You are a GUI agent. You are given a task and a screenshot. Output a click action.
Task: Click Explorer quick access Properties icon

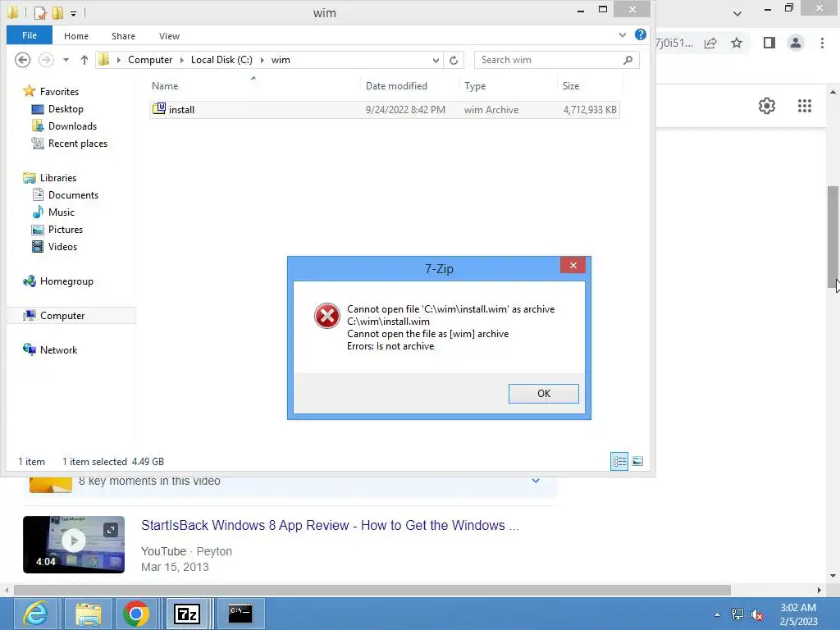click(x=39, y=11)
